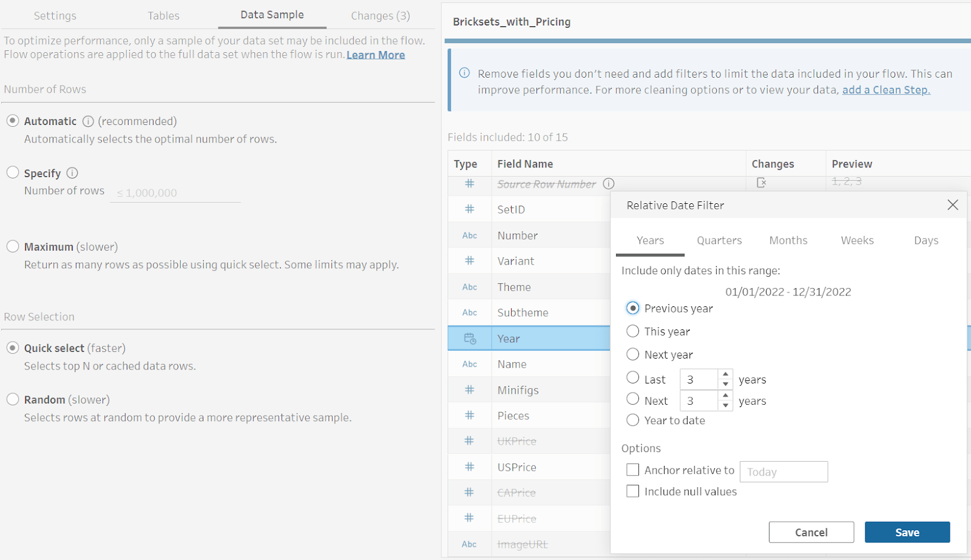Close the Relative Date Filter dialog
This screenshot has width=971, height=560.
(x=953, y=205)
